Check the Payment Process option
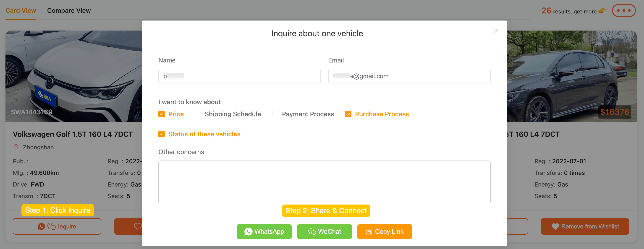This screenshot has height=249, width=644. click(275, 114)
